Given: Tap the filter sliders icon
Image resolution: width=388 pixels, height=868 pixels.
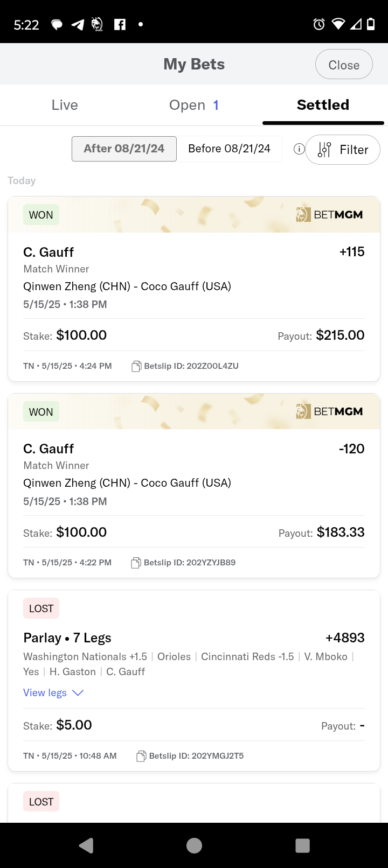Looking at the screenshot, I should [324, 150].
